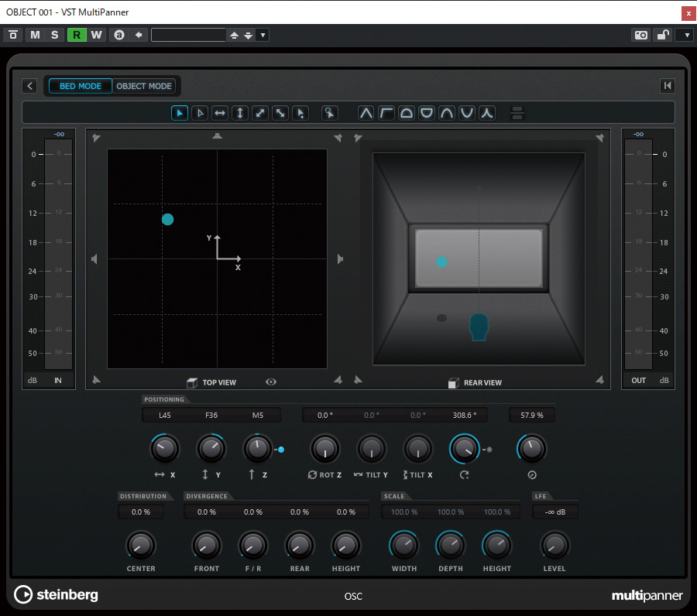Click the 308.6 ° value field
697x616 pixels.
pos(465,416)
